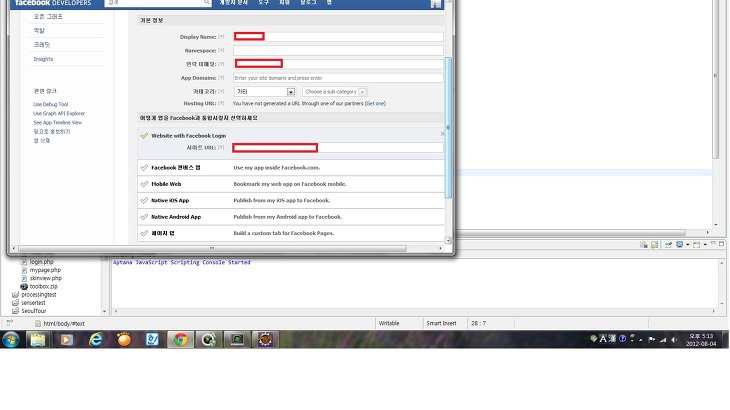Launch Windows Media Player from taskbar
The width and height of the screenshot is (730, 410).
click(66, 340)
